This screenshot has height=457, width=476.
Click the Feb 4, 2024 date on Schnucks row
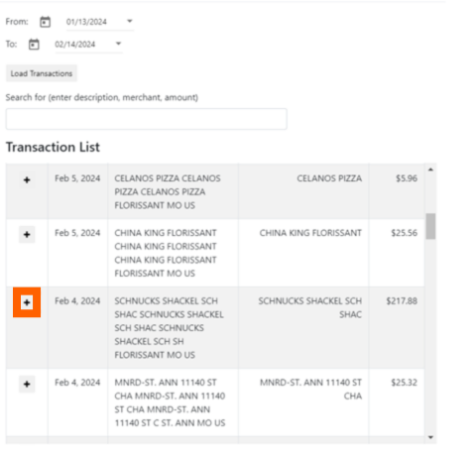(x=77, y=301)
